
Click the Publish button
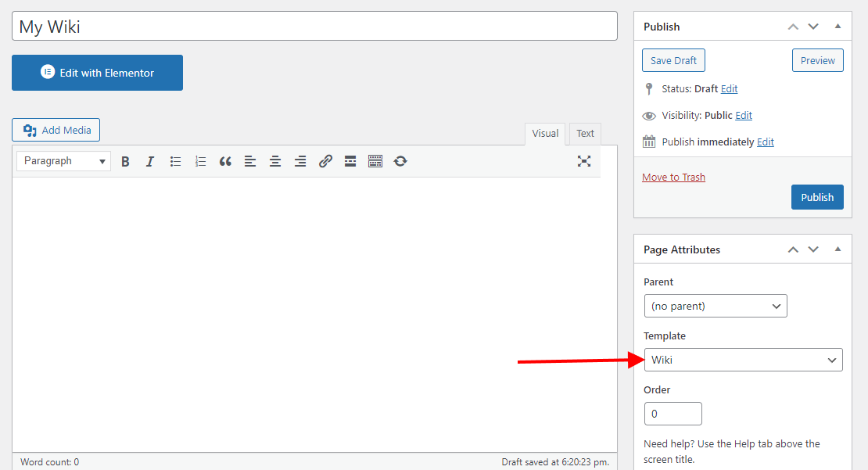click(817, 197)
